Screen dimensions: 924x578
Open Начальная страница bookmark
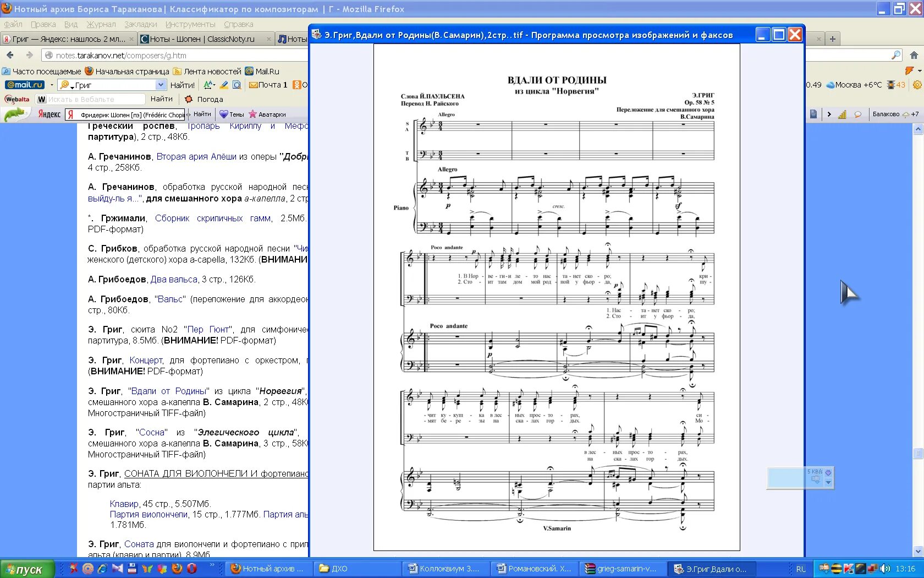(127, 71)
